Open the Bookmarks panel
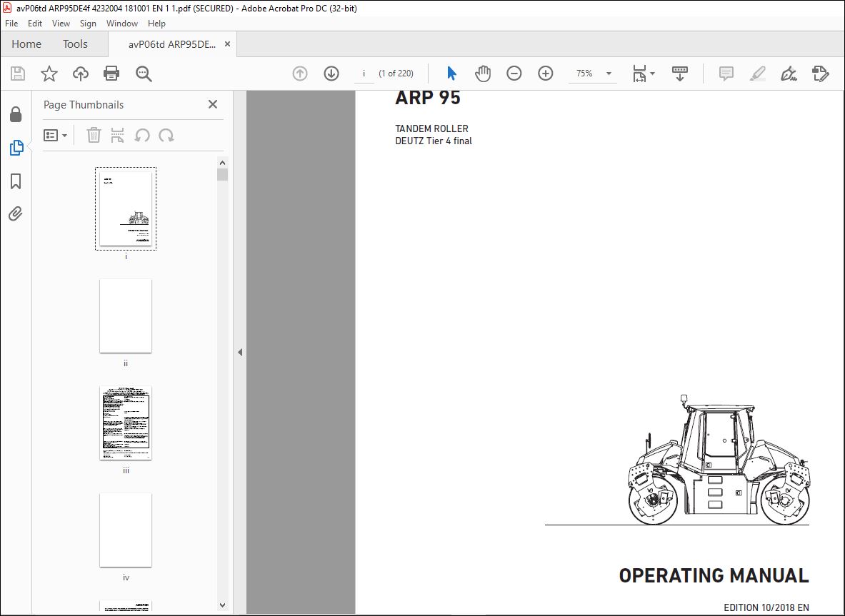The height and width of the screenshot is (616, 845). click(16, 181)
